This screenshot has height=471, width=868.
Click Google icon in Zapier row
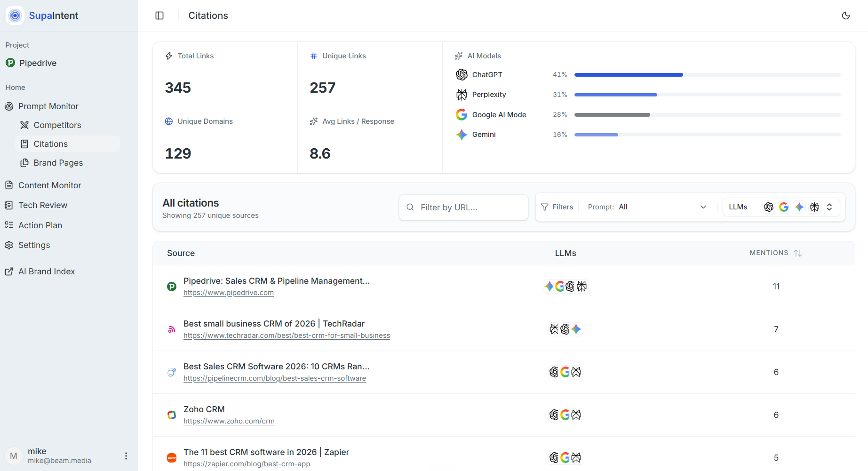tap(565, 458)
